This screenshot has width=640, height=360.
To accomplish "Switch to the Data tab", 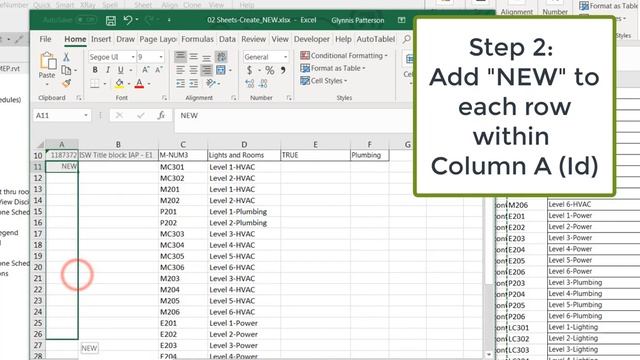I will pyautogui.click(x=227, y=39).
